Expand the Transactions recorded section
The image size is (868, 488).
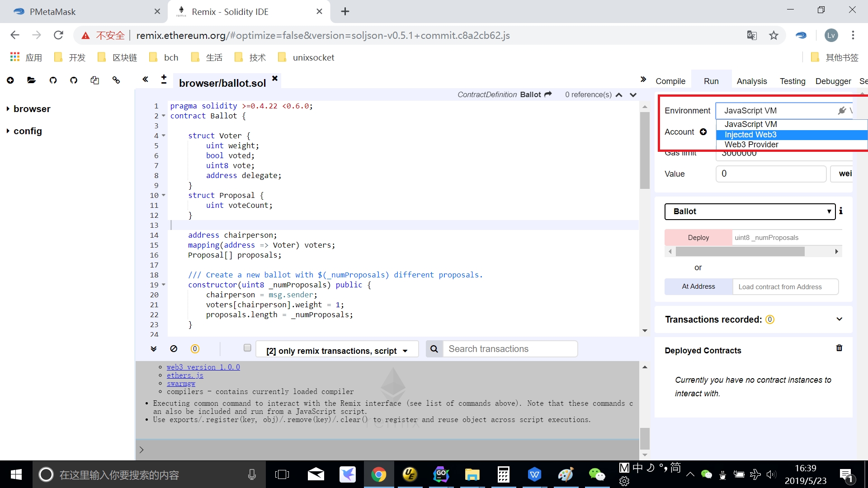click(839, 319)
